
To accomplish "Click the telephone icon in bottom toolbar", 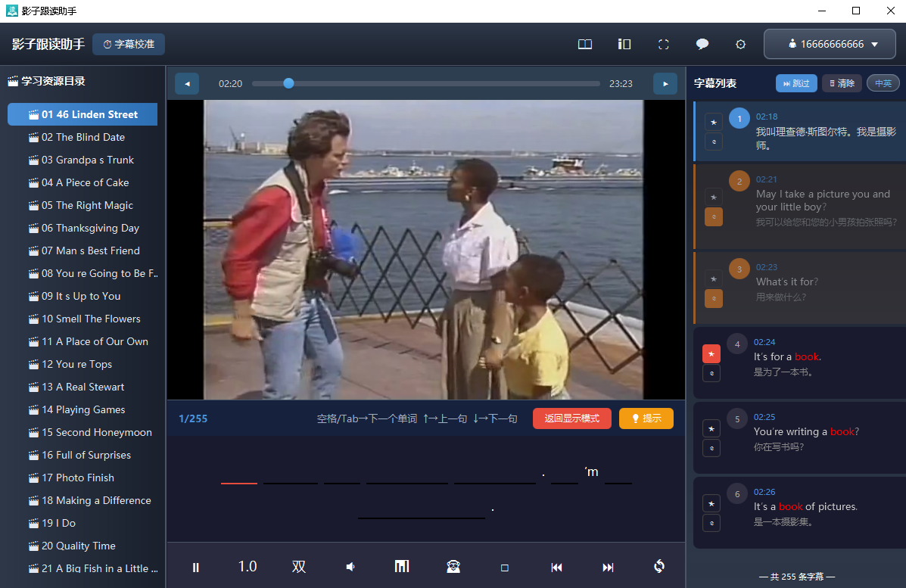I will click(x=453, y=567).
